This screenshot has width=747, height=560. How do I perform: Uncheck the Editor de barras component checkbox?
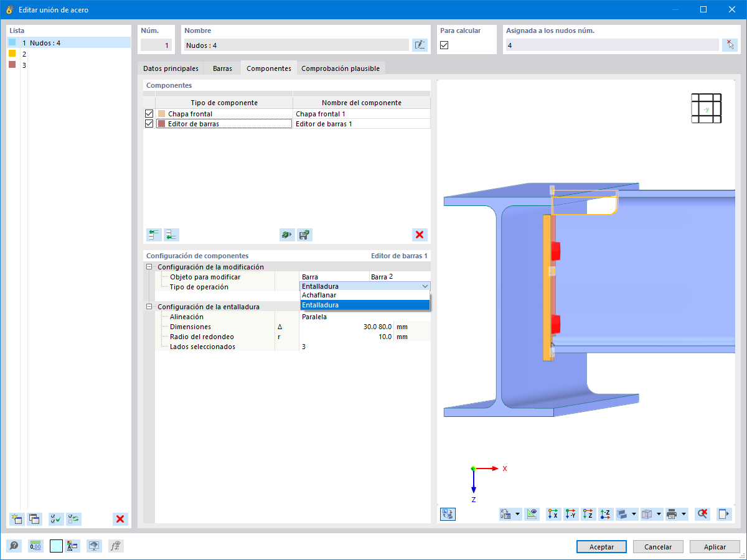coord(149,124)
